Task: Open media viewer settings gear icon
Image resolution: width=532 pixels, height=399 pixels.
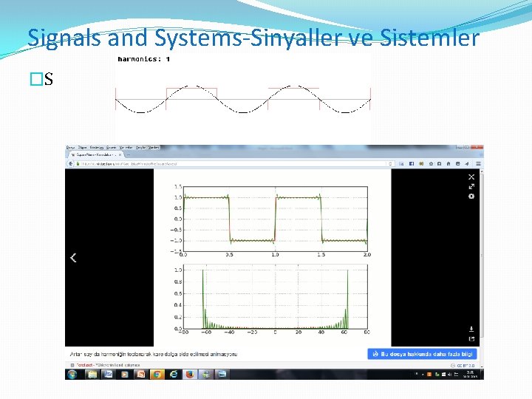Action: [471, 196]
